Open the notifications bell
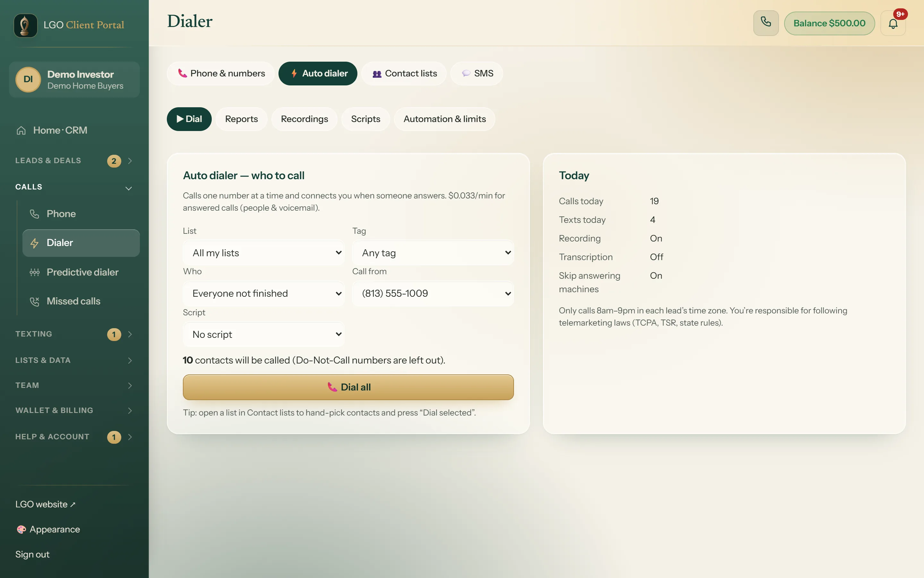Image resolution: width=924 pixels, height=578 pixels. pyautogui.click(x=893, y=23)
